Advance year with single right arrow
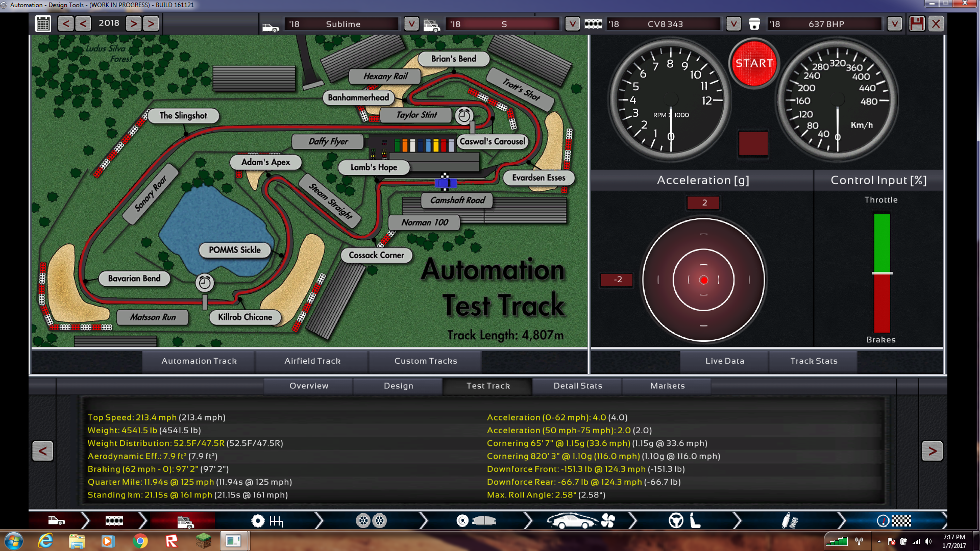The height and width of the screenshot is (551, 980). (x=133, y=24)
